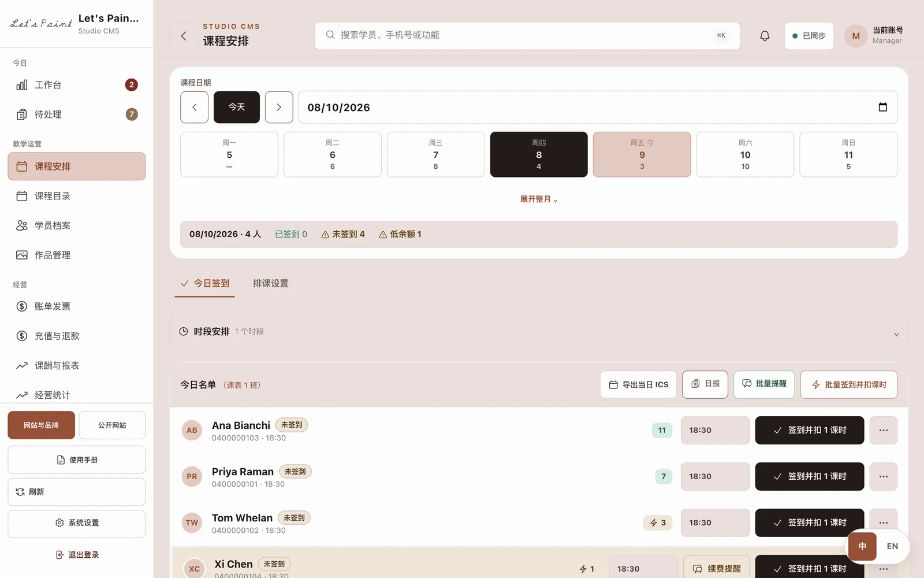Open the calendar picker icon in date field
The height and width of the screenshot is (578, 924).
pos(882,107)
